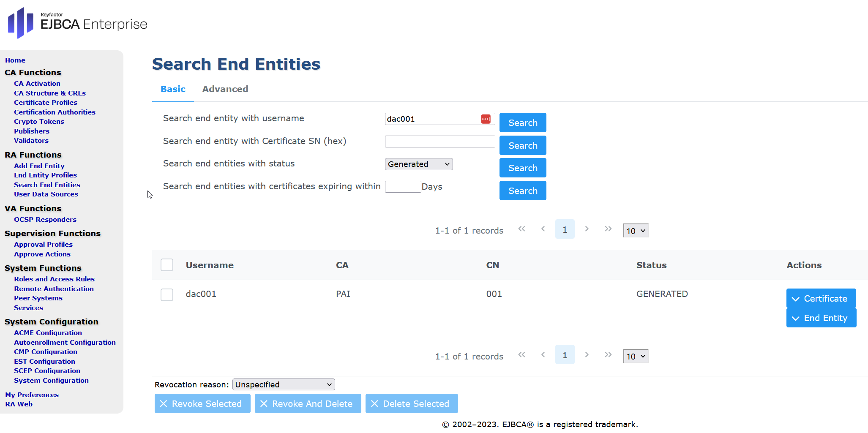Screen dimensions: 868x433
Task: Click next page arrow in top pagination
Action: point(587,229)
